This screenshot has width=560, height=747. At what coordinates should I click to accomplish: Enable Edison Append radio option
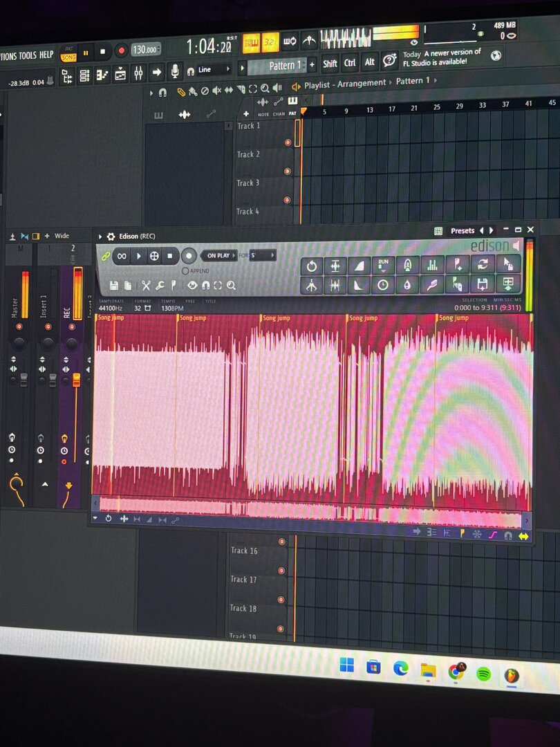pyautogui.click(x=185, y=271)
